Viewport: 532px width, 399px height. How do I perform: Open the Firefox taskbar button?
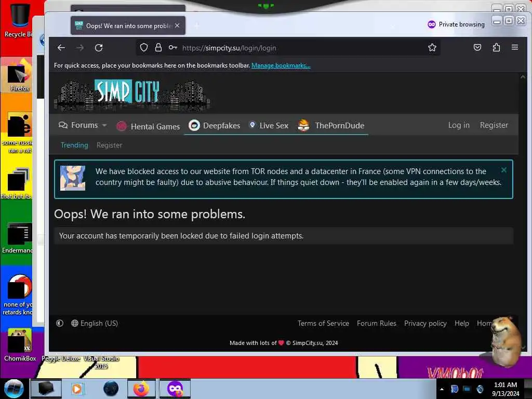[x=141, y=389]
